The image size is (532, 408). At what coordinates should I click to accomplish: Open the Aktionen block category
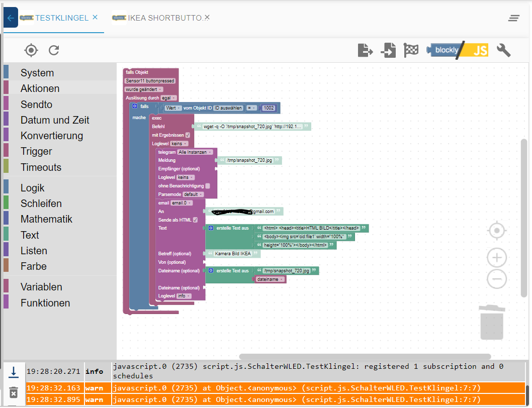(x=40, y=88)
